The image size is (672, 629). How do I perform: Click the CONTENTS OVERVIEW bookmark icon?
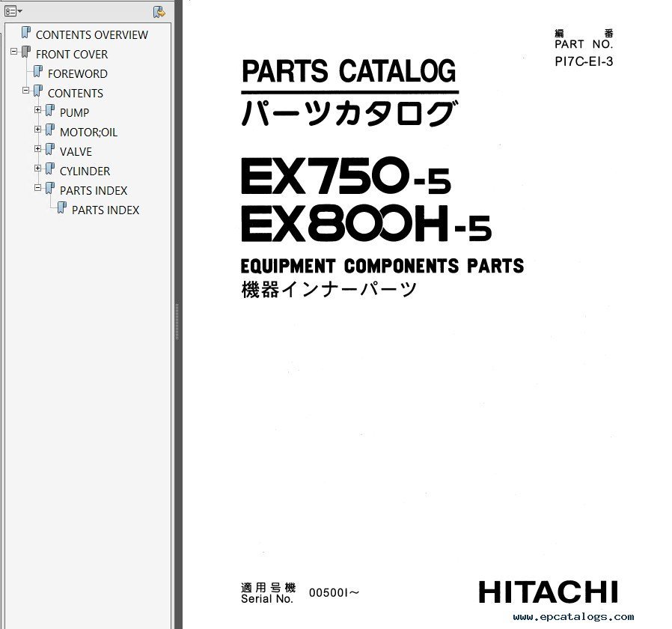point(26,33)
